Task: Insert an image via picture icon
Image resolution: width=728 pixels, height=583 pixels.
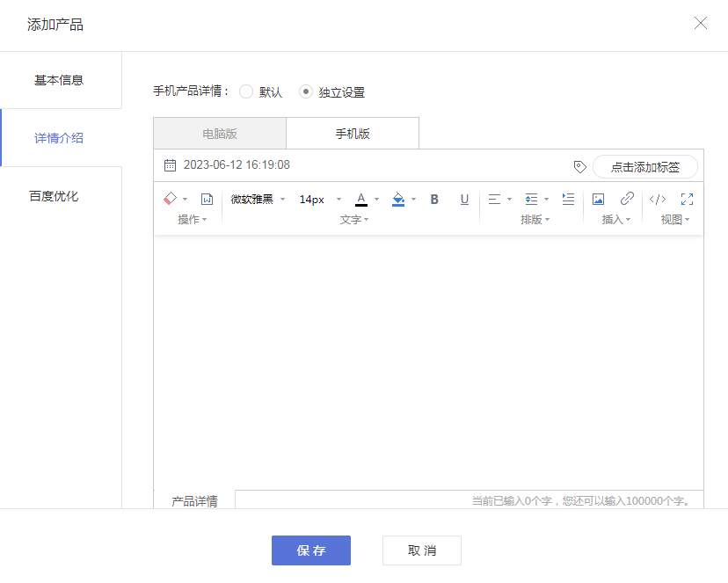Action: [x=598, y=199]
